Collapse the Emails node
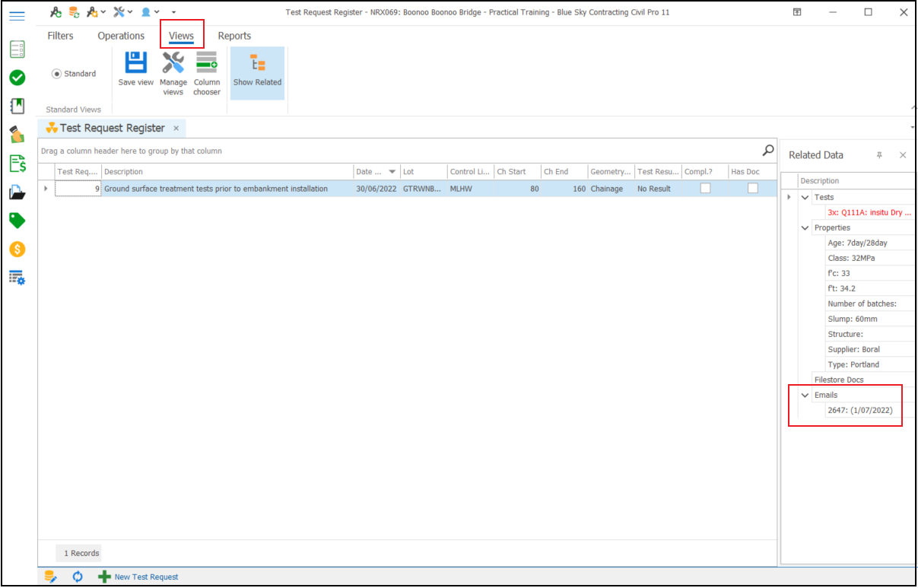 click(x=805, y=396)
